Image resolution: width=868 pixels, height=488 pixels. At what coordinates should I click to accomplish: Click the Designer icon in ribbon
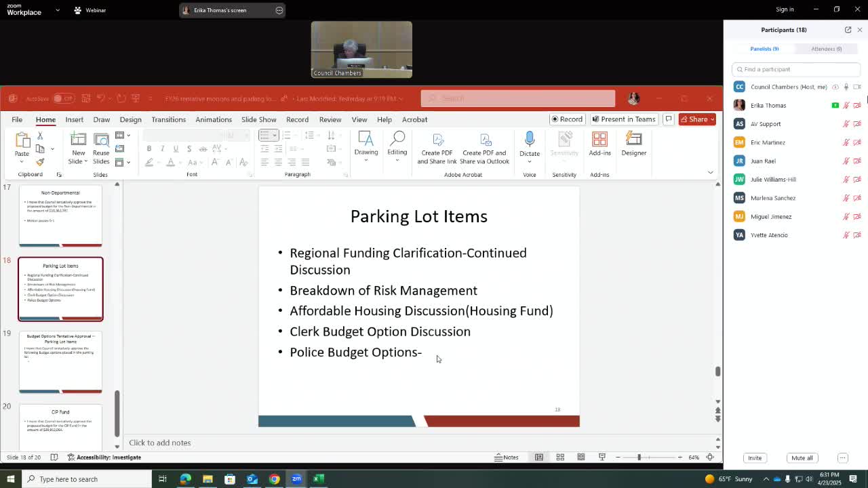pos(633,144)
